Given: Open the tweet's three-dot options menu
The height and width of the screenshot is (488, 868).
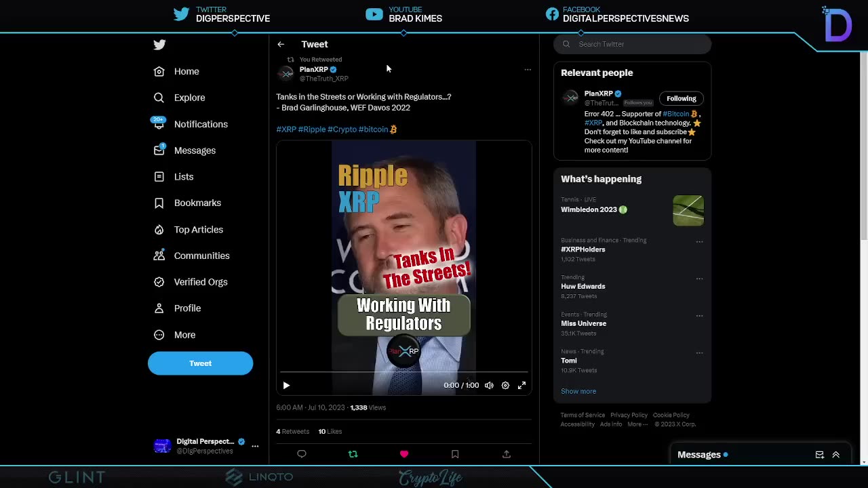Looking at the screenshot, I should point(528,69).
